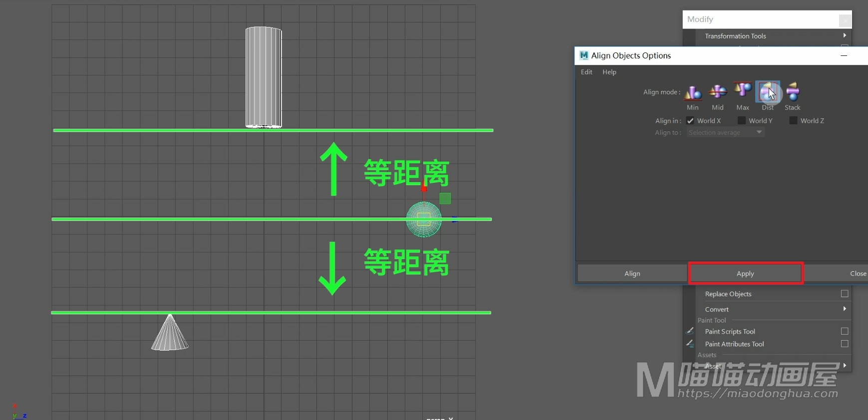The image size is (868, 420).
Task: Open the Help menu in Align Objects Options
Action: point(609,72)
